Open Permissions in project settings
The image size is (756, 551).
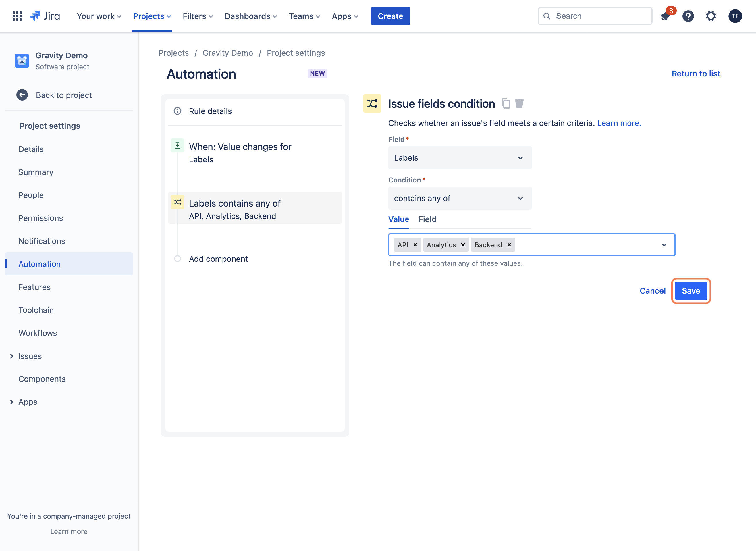point(41,218)
